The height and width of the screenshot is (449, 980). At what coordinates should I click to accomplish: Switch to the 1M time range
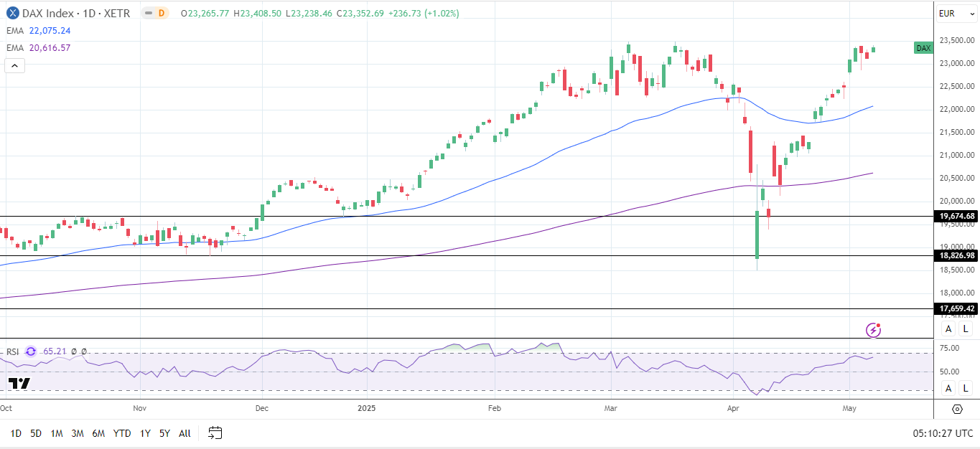57,433
